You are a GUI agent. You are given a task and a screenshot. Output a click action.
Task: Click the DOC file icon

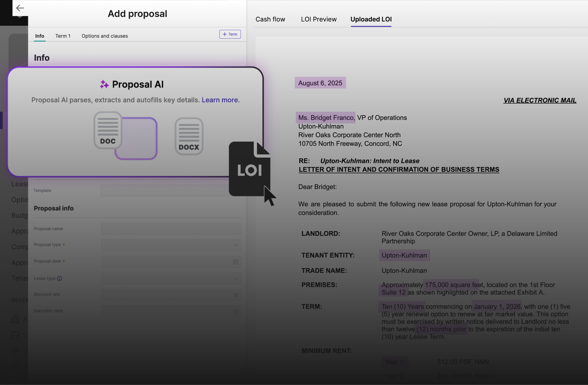108,130
